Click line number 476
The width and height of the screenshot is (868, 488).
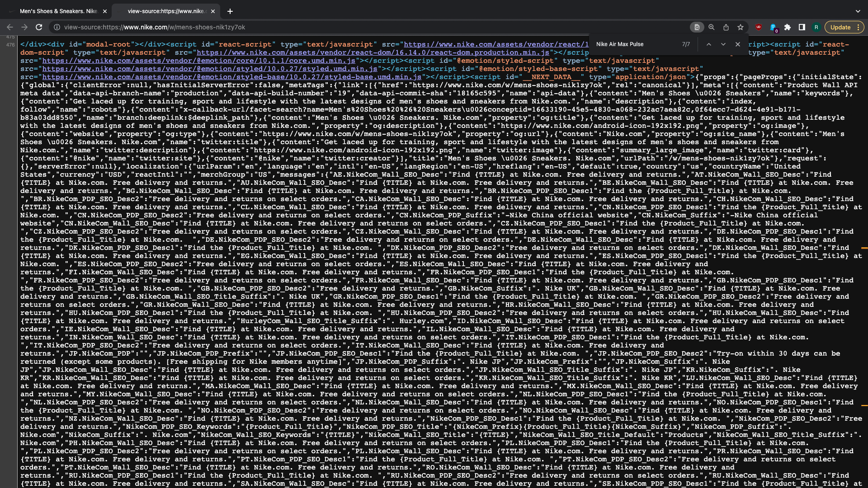pyautogui.click(x=10, y=45)
